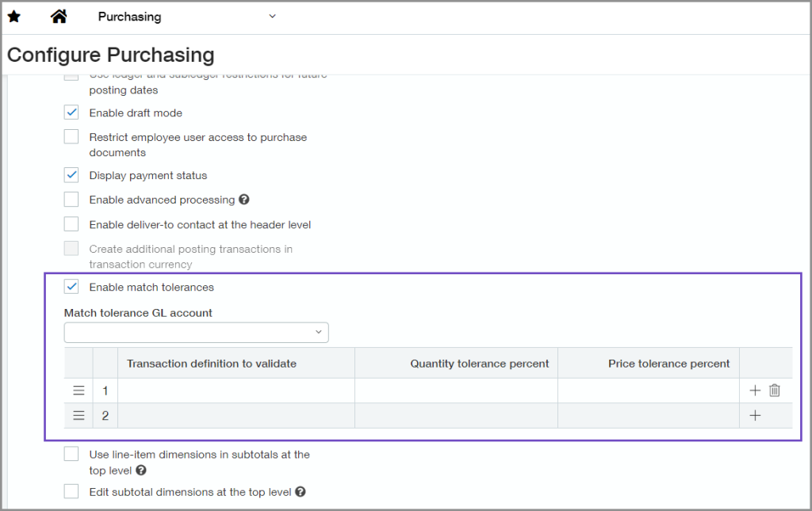
Task: Add a tolerance row using the plus icon on row 1
Action: click(755, 390)
